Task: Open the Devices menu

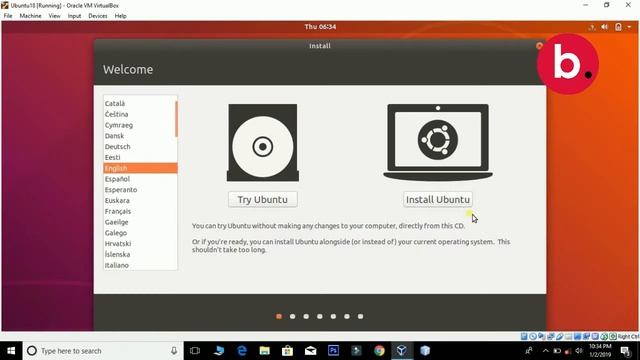Action: pos(98,16)
